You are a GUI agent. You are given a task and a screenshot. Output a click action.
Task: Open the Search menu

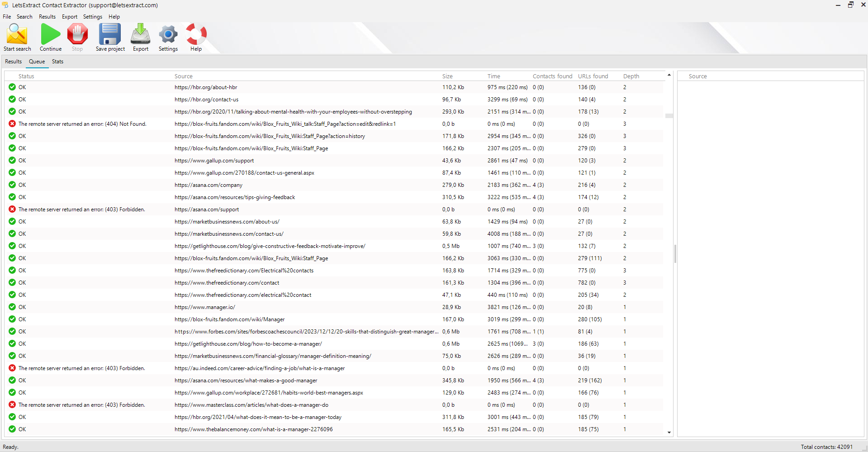tap(24, 17)
